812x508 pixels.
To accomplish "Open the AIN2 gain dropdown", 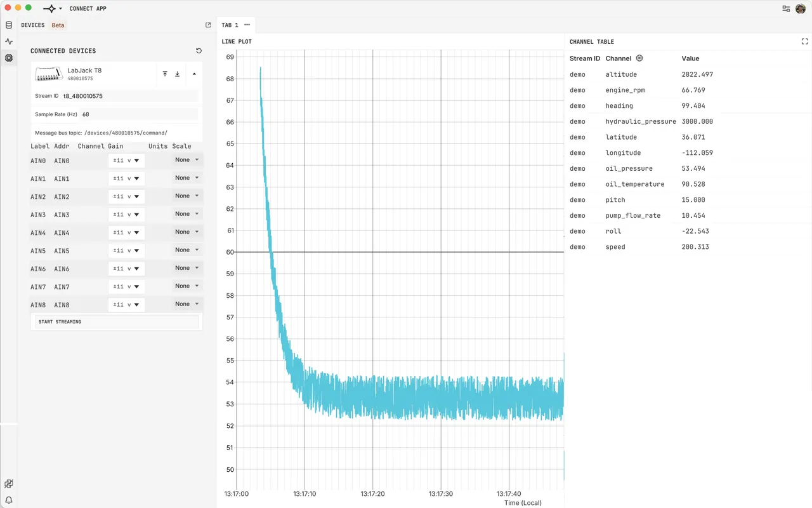I will (126, 197).
